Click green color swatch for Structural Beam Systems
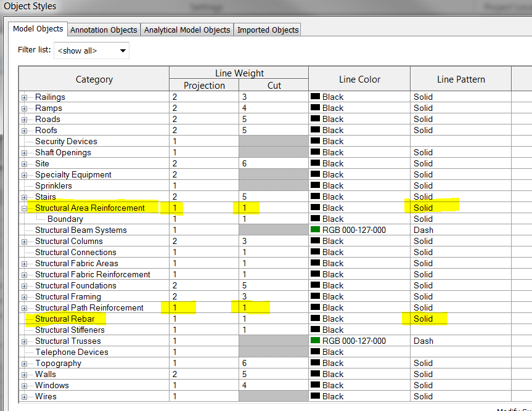532x411 pixels. tap(316, 230)
